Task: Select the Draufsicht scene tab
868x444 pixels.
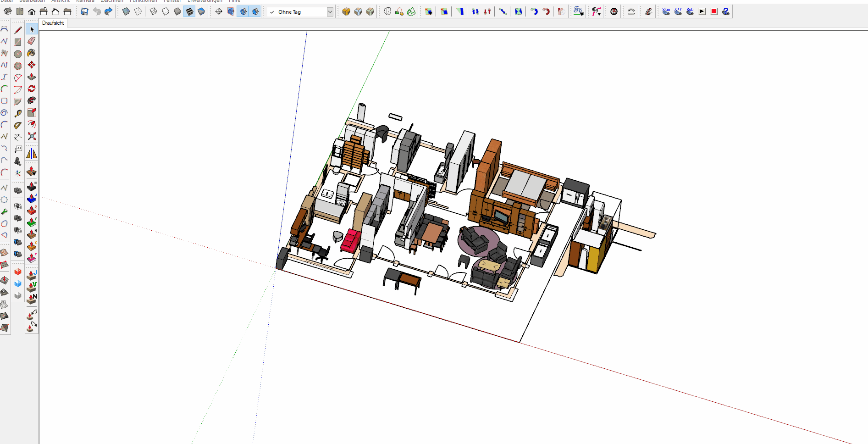Action: pyautogui.click(x=53, y=23)
